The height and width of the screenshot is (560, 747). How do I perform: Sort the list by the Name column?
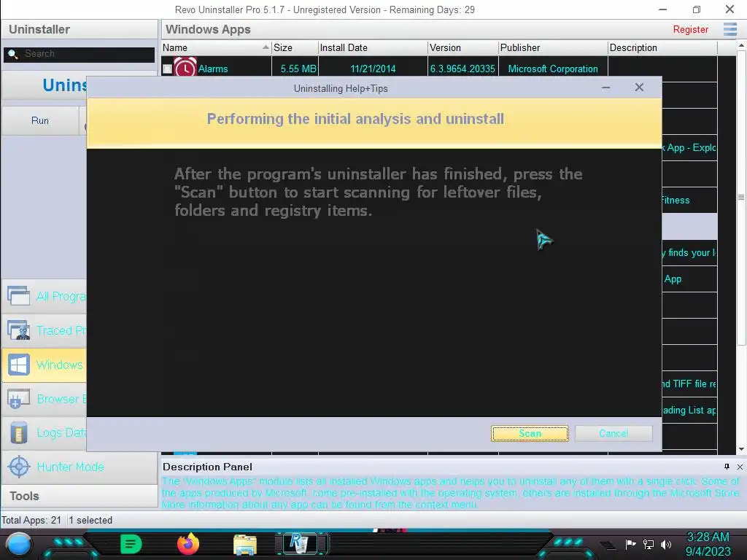216,47
